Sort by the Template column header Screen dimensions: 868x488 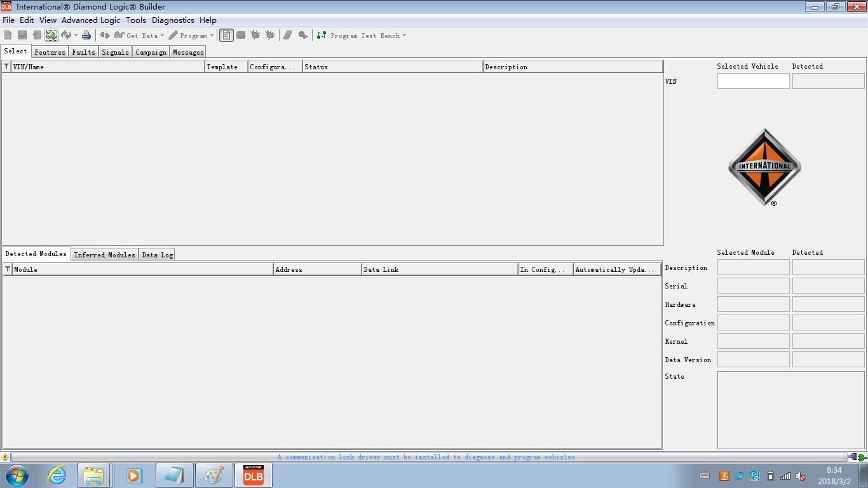coord(226,67)
